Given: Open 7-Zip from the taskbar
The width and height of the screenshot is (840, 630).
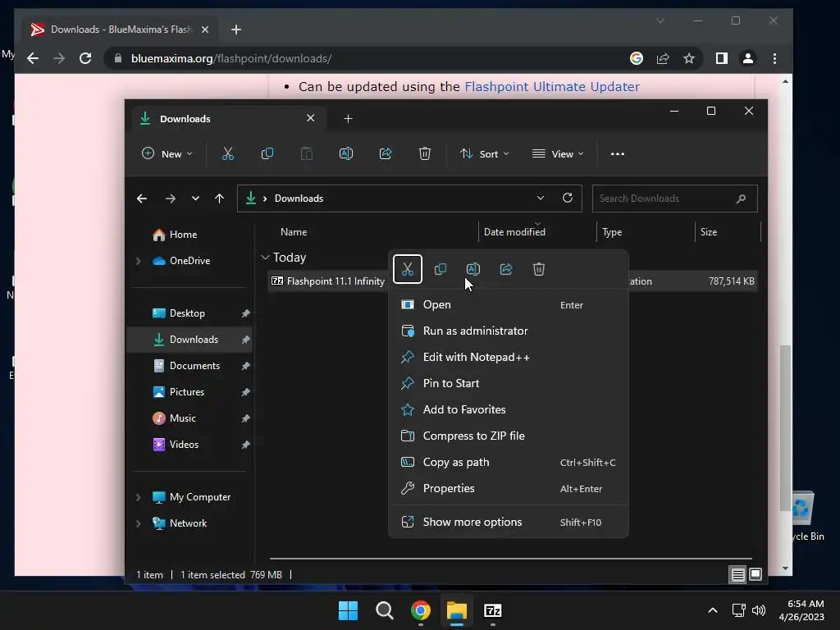Looking at the screenshot, I should pyautogui.click(x=493, y=610).
